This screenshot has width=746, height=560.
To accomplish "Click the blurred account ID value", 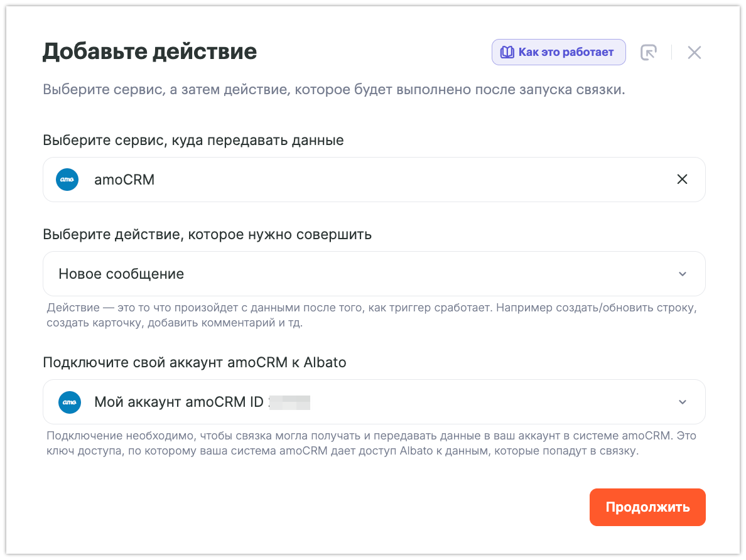I will tap(290, 402).
